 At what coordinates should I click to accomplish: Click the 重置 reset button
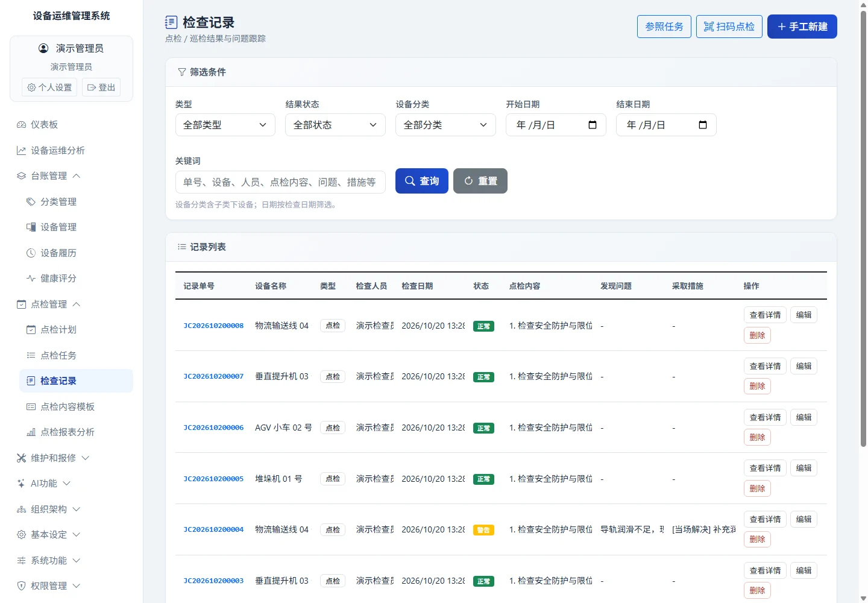[480, 181]
